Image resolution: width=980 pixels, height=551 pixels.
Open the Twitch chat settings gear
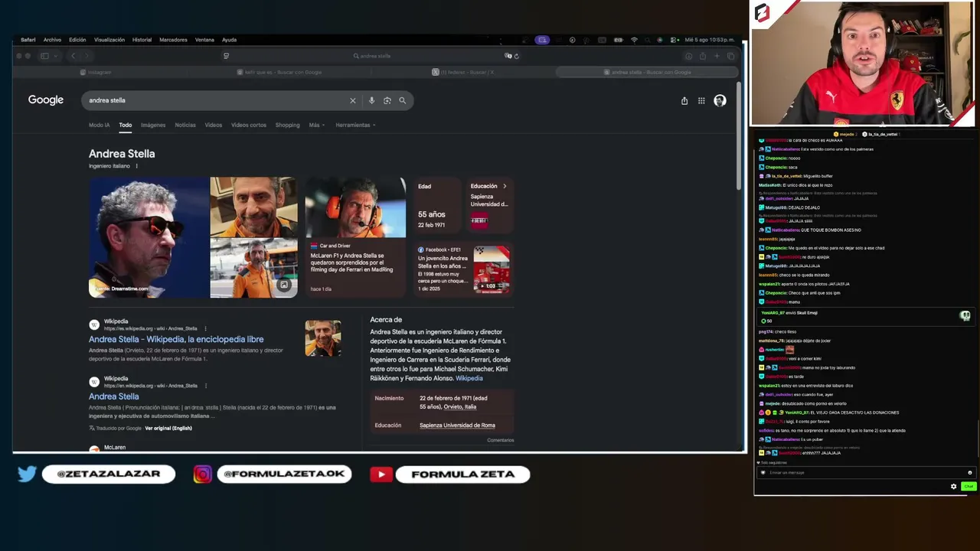954,486
